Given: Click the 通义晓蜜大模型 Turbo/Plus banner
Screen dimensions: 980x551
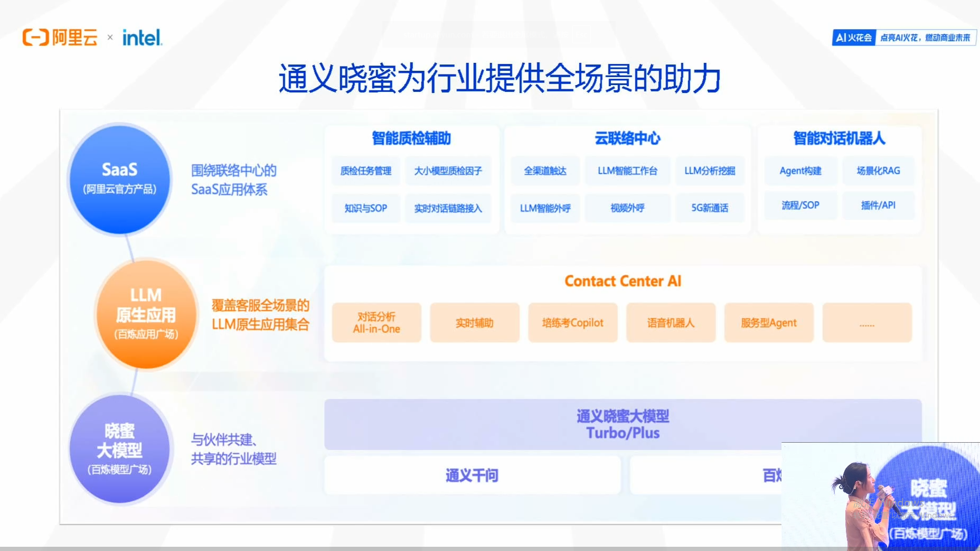Looking at the screenshot, I should coord(623,424).
